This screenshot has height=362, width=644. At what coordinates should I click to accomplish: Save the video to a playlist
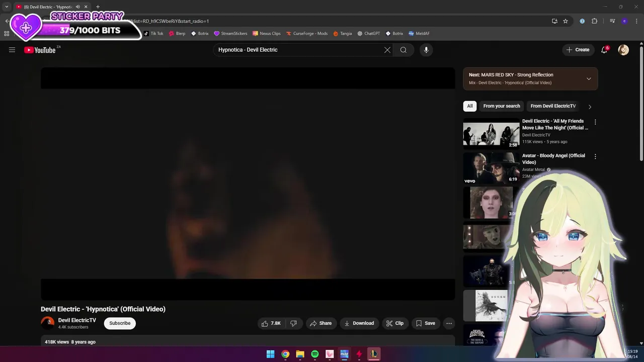pos(426,323)
